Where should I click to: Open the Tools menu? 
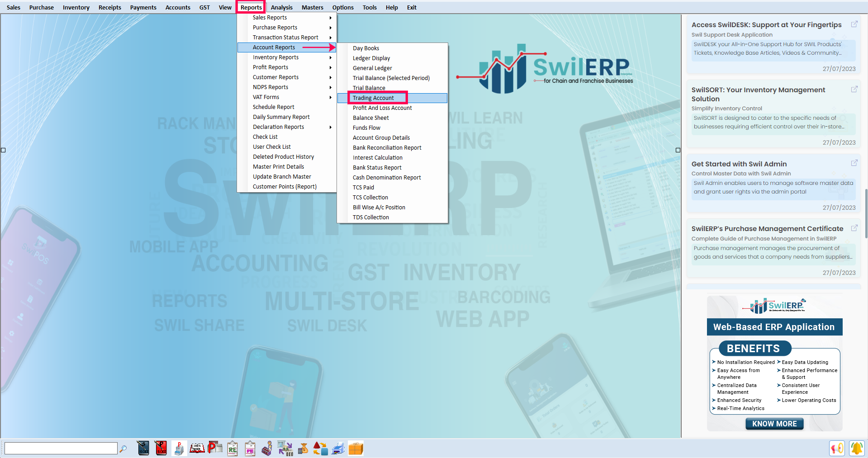[x=370, y=7]
